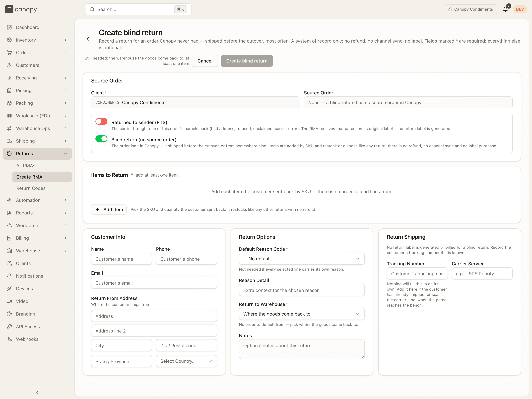Image resolution: width=532 pixels, height=399 pixels.
Task: Open the Canopy Condiments account button
Action: (470, 9)
